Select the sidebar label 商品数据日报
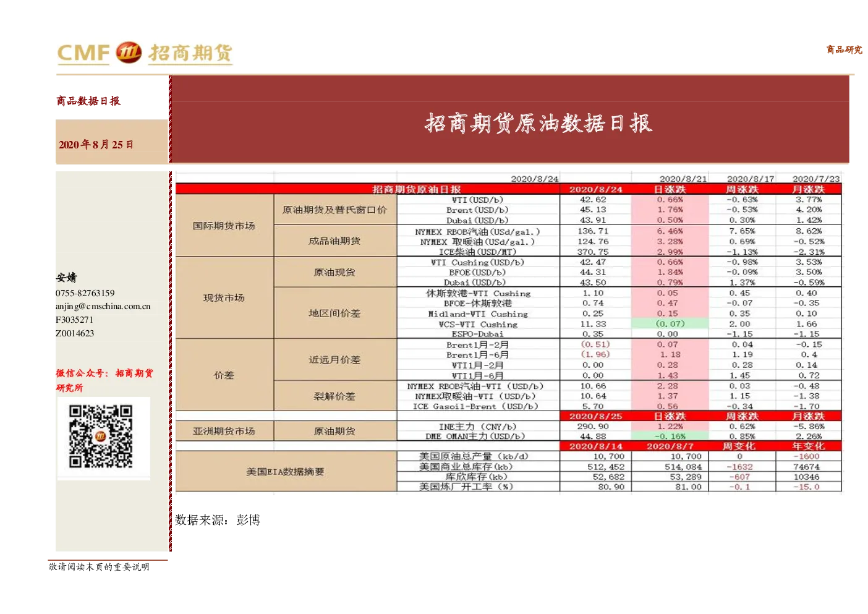The width and height of the screenshot is (868, 614). pyautogui.click(x=88, y=101)
